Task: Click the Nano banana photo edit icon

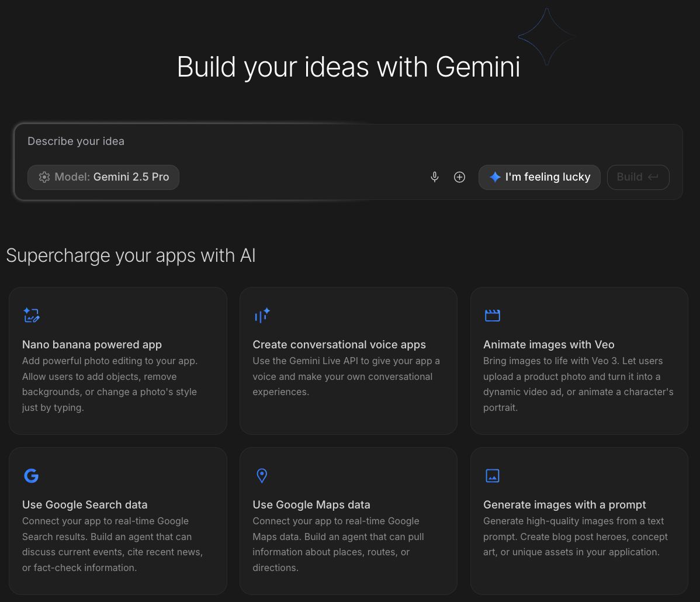Action: (x=32, y=315)
